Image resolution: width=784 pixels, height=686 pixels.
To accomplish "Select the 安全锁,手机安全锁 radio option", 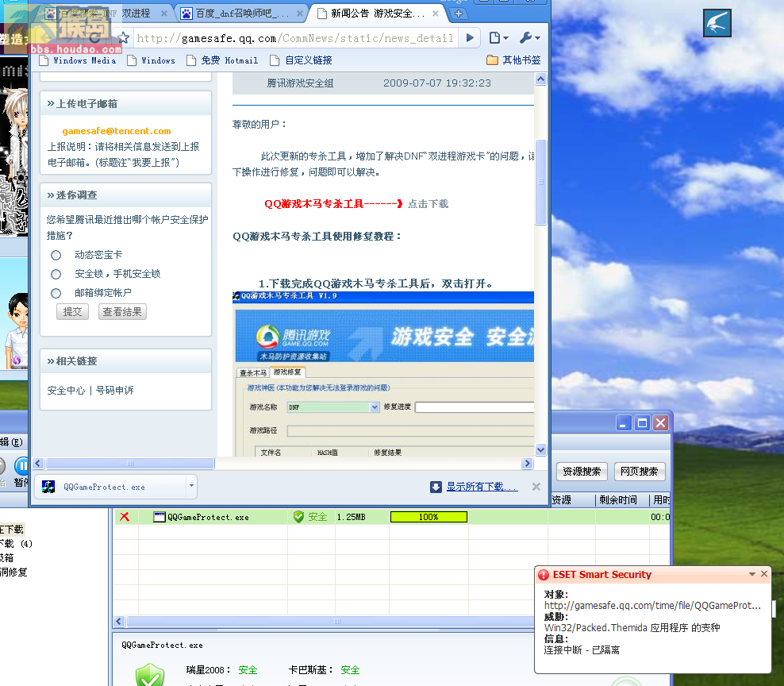I will 56,274.
